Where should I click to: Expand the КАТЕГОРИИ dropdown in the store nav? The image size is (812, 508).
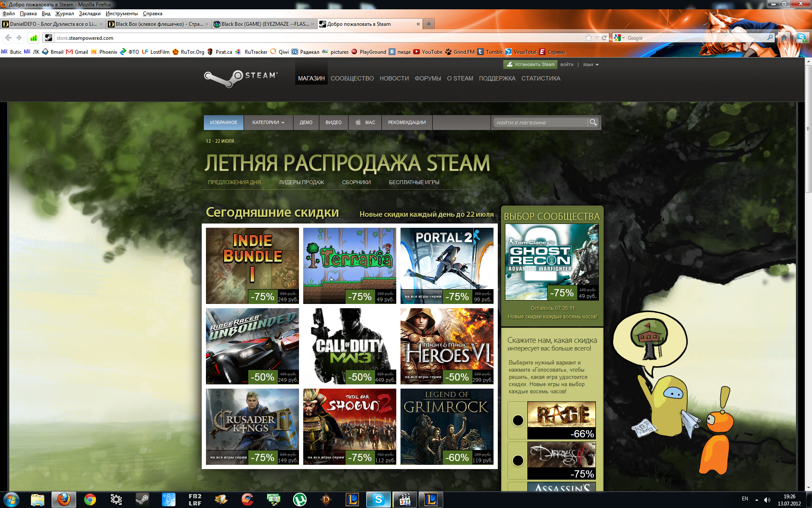coord(268,122)
